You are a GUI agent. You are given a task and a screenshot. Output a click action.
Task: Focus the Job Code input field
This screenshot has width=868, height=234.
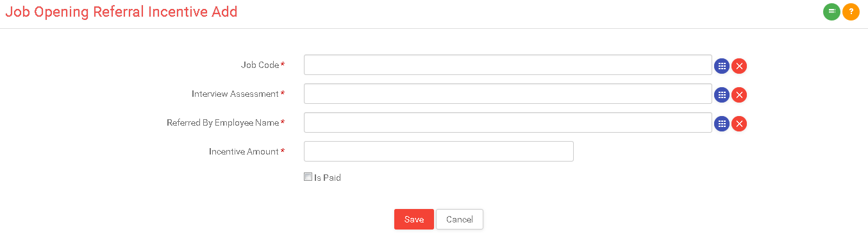(x=508, y=65)
